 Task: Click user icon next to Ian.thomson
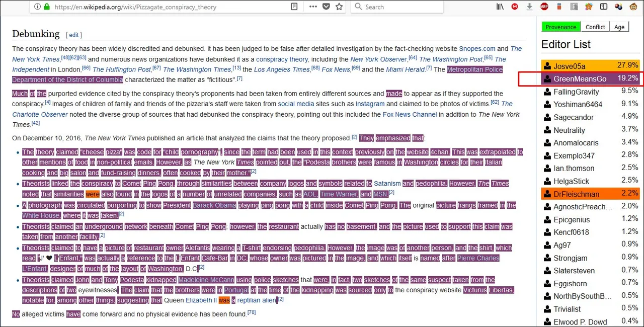point(548,168)
